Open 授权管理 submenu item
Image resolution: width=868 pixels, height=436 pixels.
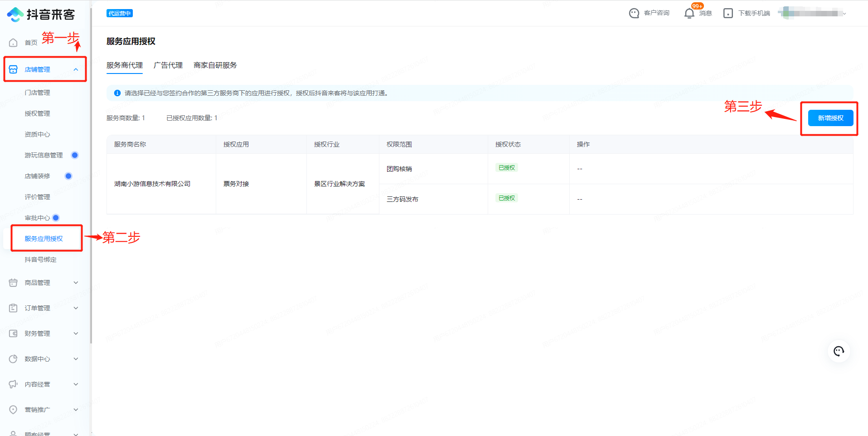coord(37,113)
